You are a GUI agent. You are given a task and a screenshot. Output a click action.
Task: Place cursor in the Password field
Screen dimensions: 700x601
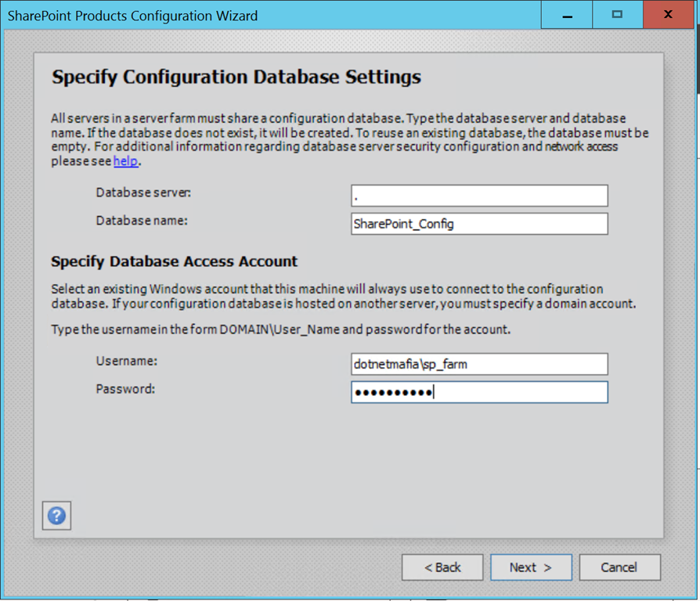[479, 392]
